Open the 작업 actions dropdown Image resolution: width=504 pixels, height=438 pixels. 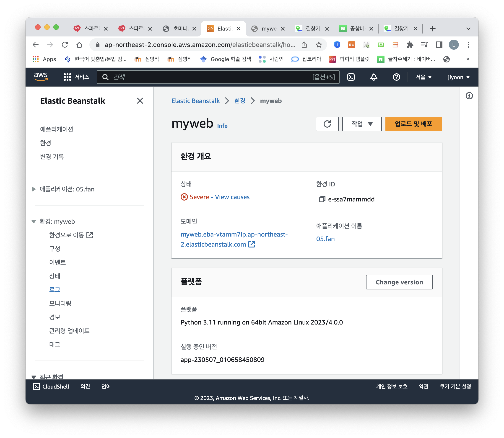[x=362, y=124]
